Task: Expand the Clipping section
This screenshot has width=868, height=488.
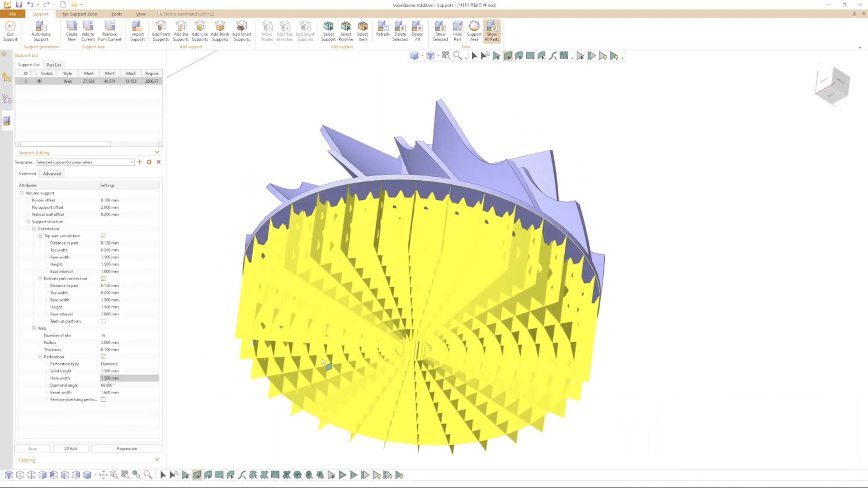Action: 157,460
